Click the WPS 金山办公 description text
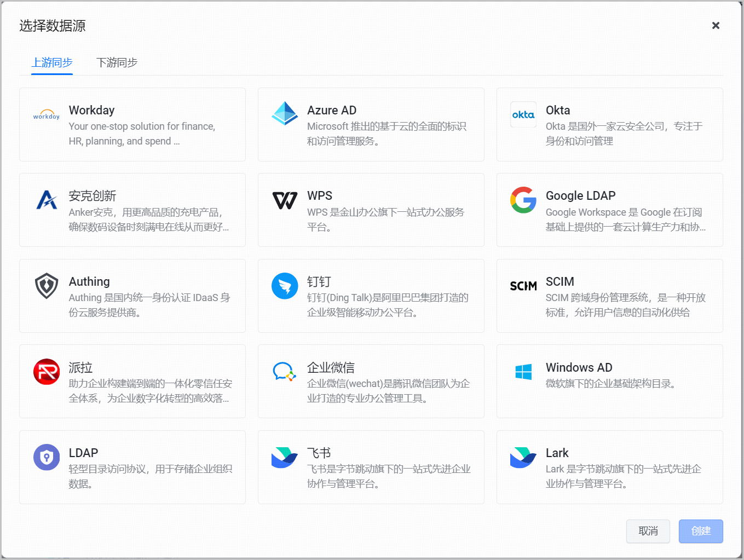The width and height of the screenshot is (744, 560). 385,220
